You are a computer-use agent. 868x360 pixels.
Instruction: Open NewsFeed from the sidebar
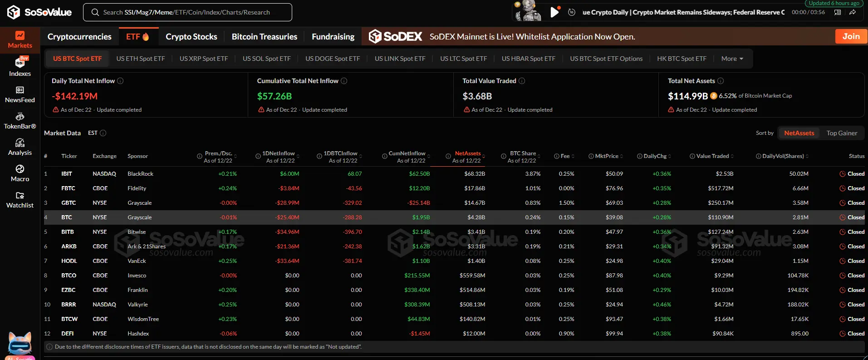[x=20, y=94]
